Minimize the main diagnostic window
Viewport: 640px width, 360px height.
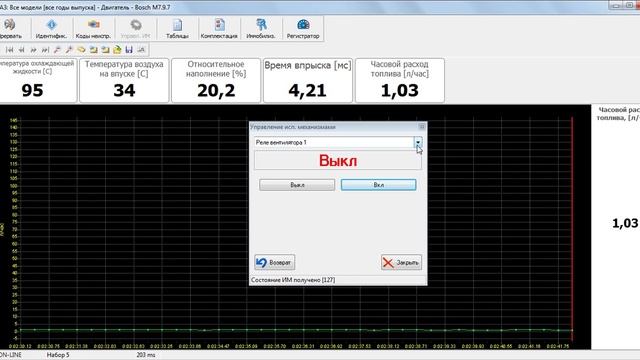pyautogui.click(x=616, y=5)
